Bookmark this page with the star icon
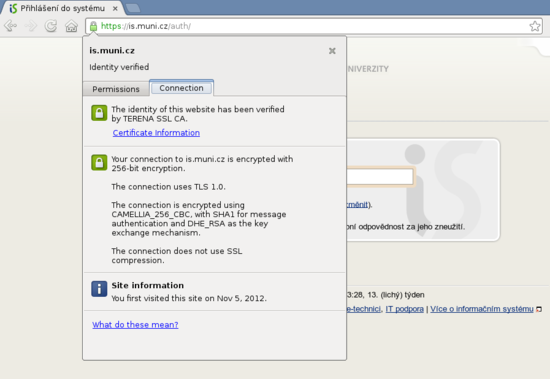This screenshot has height=379, width=550. coord(535,26)
